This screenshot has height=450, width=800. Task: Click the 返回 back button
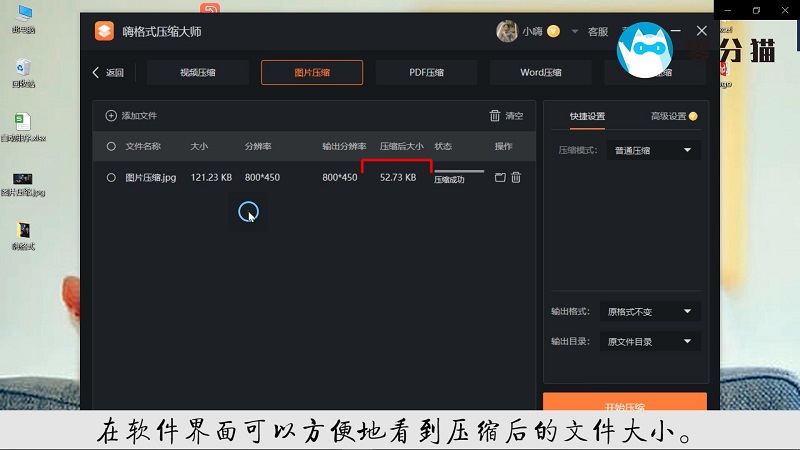pyautogui.click(x=108, y=73)
